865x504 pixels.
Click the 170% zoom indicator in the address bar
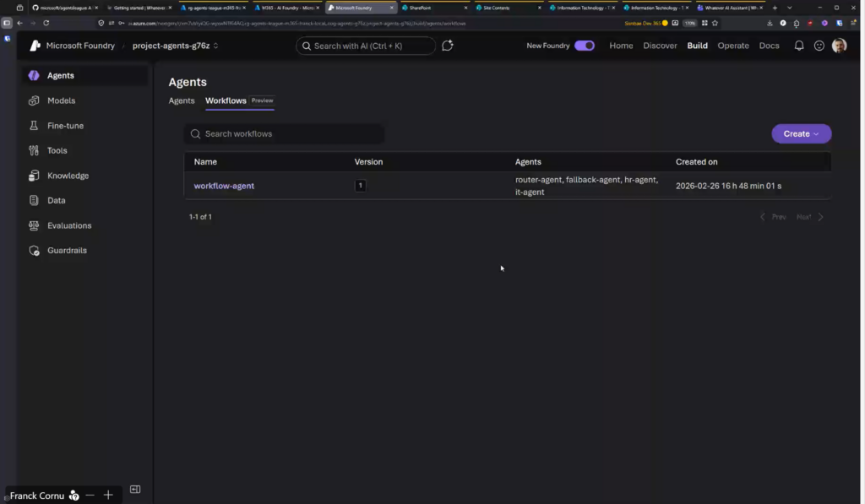tap(689, 23)
